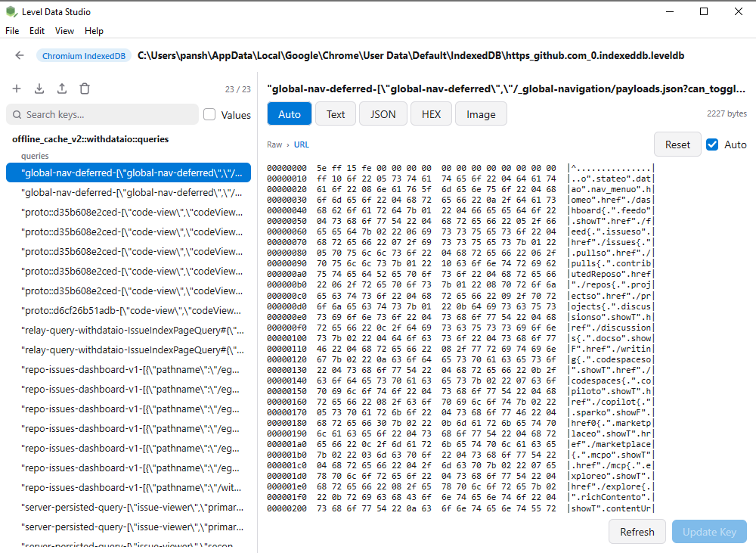756x553 pixels.
Task: Click Raw in the decode breadcrumb
Action: [274, 144]
